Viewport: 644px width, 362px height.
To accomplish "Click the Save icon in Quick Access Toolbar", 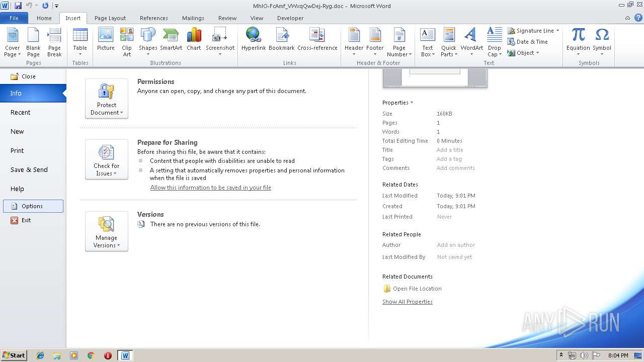I will [x=18, y=6].
